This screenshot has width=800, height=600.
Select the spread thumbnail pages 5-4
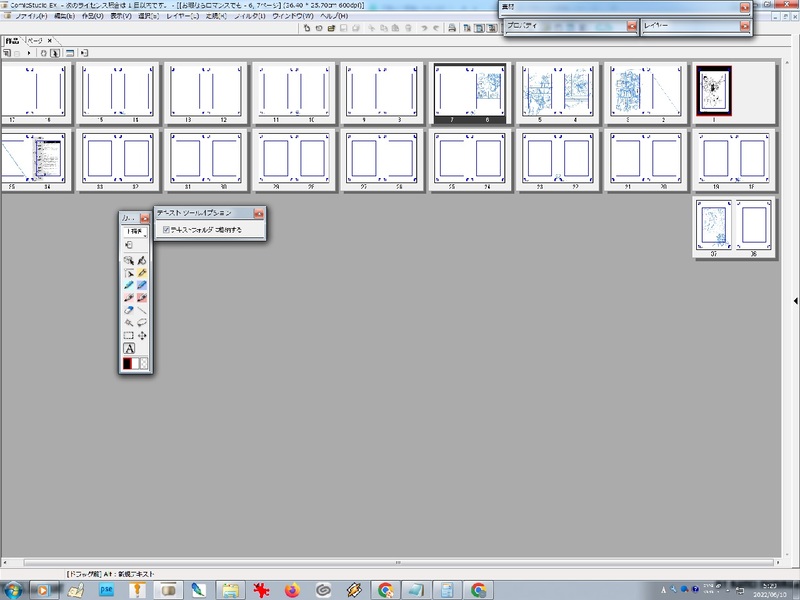click(x=558, y=93)
